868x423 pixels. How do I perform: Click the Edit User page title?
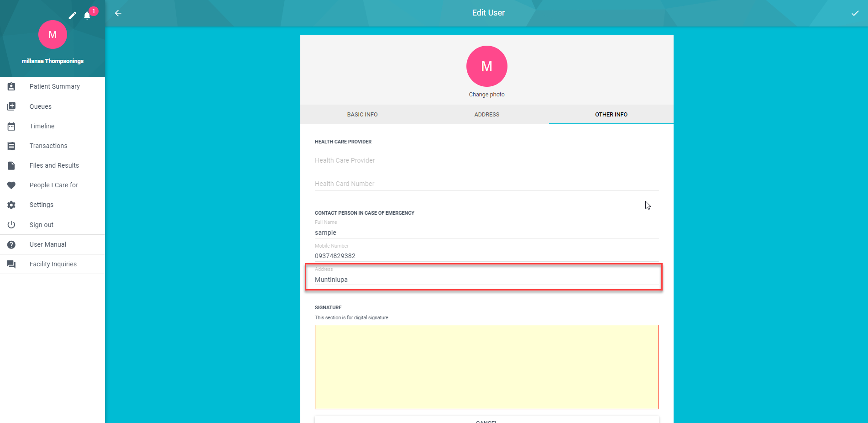pos(488,13)
